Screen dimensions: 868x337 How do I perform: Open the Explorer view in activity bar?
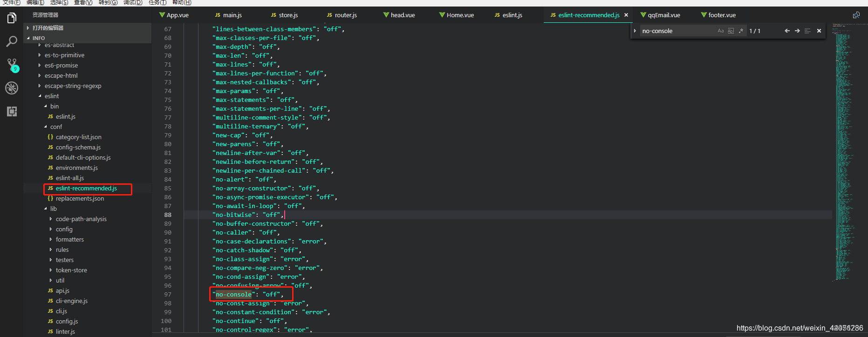(x=12, y=18)
